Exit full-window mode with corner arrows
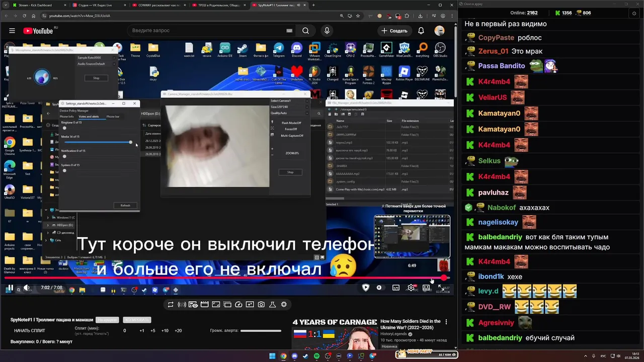Image resolution: width=644 pixels, height=362 pixels. tap(440, 288)
